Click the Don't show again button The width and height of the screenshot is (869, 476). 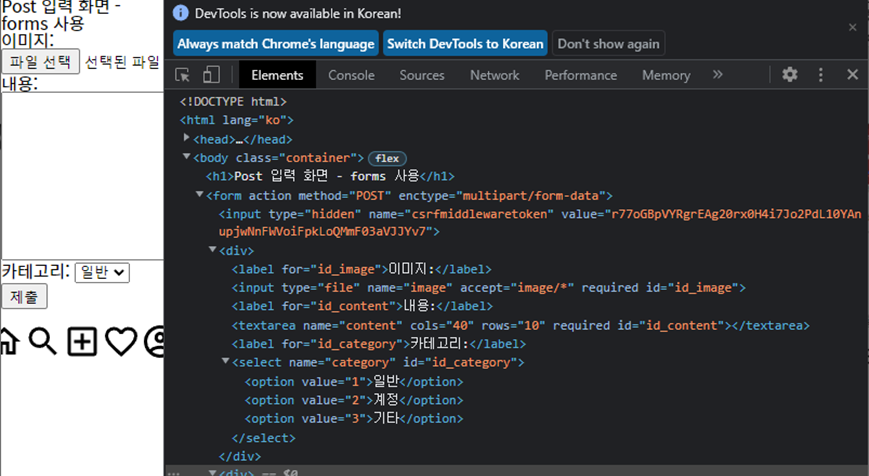pos(609,44)
